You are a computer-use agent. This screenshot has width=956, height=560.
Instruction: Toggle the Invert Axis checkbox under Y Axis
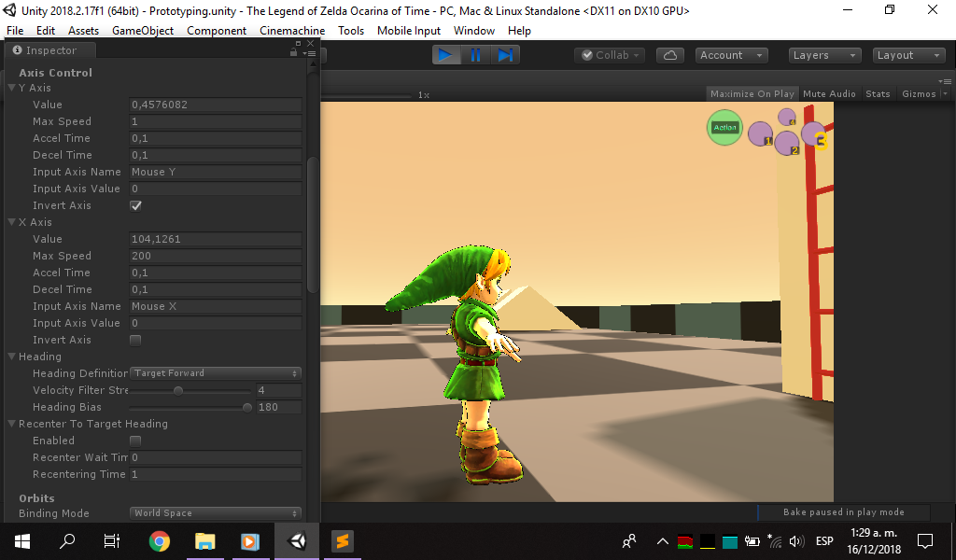pos(134,205)
